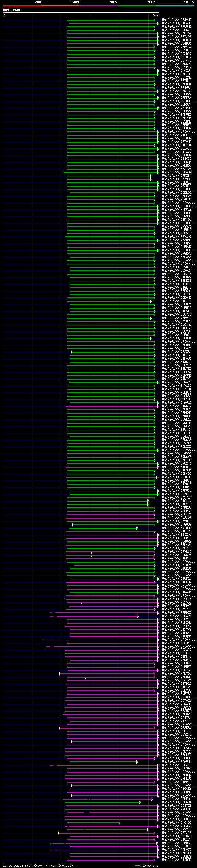
Task: Click the query end position 537
Action: click(155, 15)
